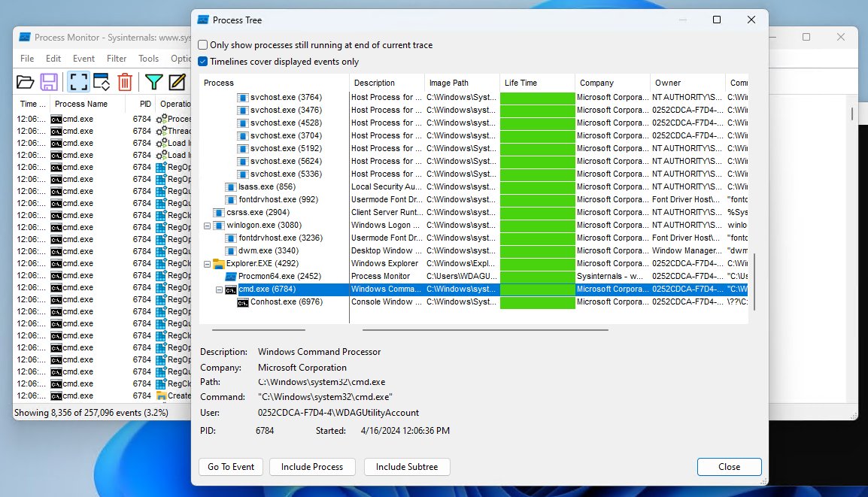
Task: Click the Go To Event button
Action: click(231, 467)
